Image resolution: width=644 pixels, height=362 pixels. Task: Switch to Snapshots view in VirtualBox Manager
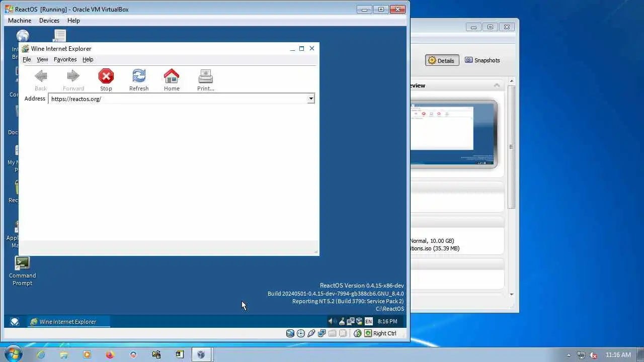click(482, 60)
